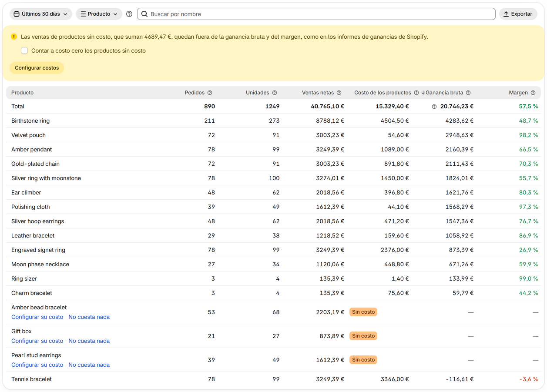Click the -3,6 % margin value

point(529,379)
